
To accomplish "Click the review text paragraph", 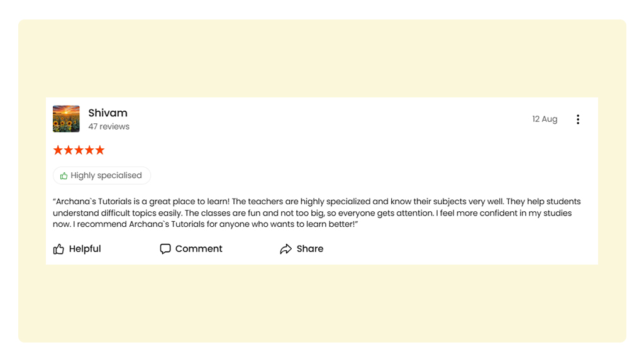I will coord(314,213).
